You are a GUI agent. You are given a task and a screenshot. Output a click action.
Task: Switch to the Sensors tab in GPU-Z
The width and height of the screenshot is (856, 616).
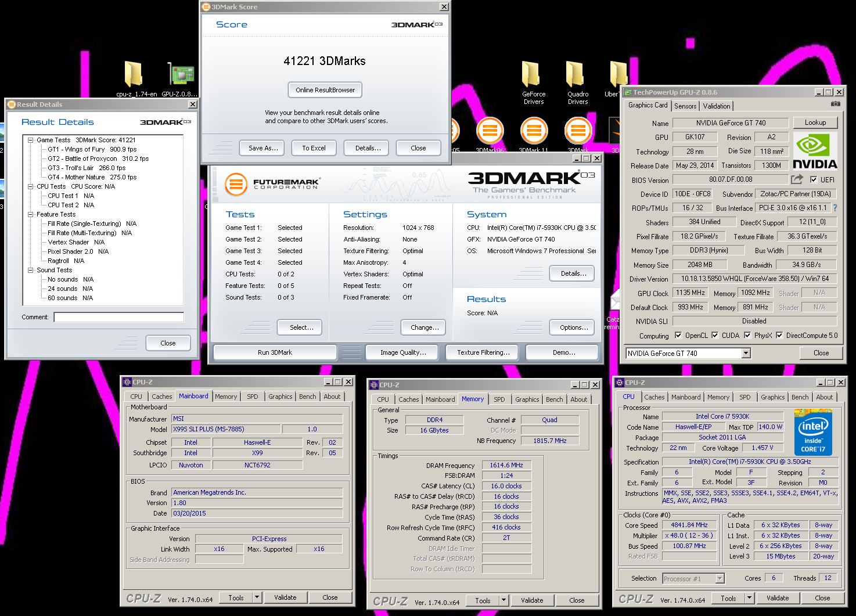point(685,106)
